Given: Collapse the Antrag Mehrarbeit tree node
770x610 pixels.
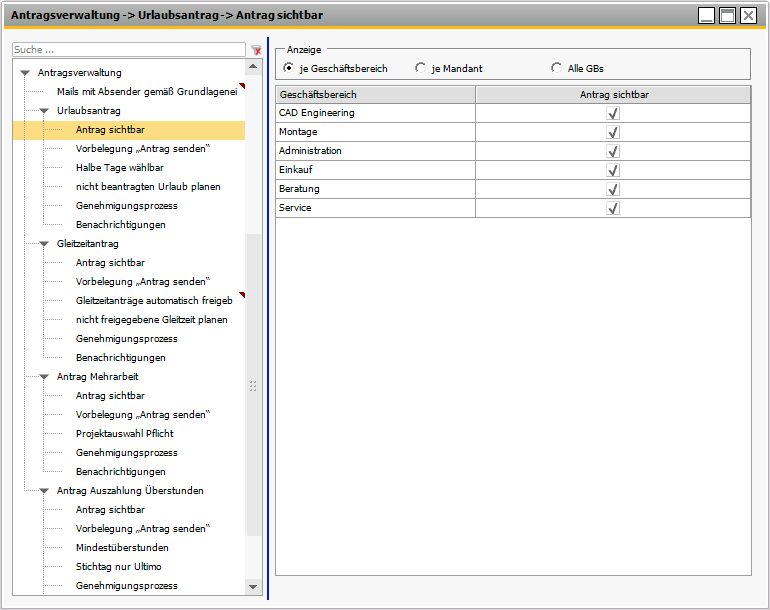Looking at the screenshot, I should [44, 377].
